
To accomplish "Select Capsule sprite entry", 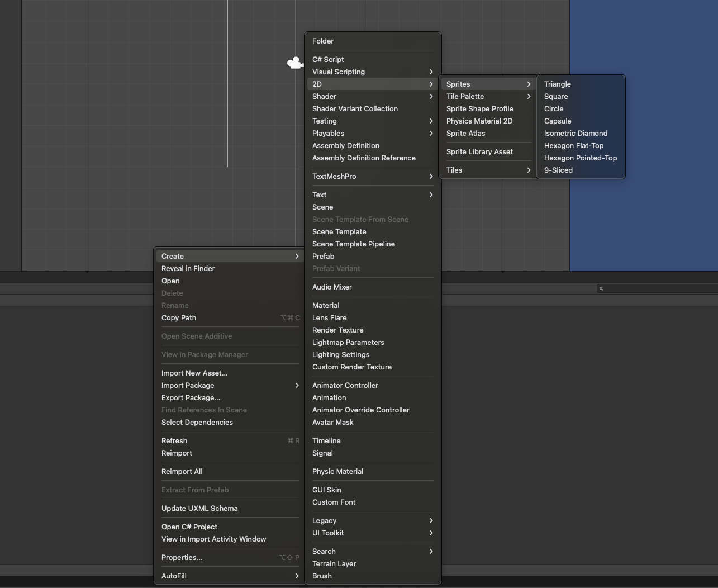I will pyautogui.click(x=581, y=121).
